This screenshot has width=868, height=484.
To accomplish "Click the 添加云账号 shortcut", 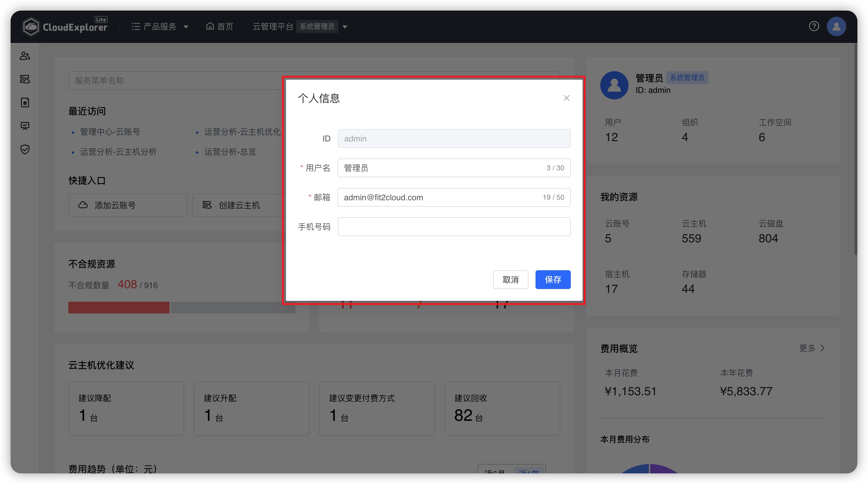I will pos(128,205).
